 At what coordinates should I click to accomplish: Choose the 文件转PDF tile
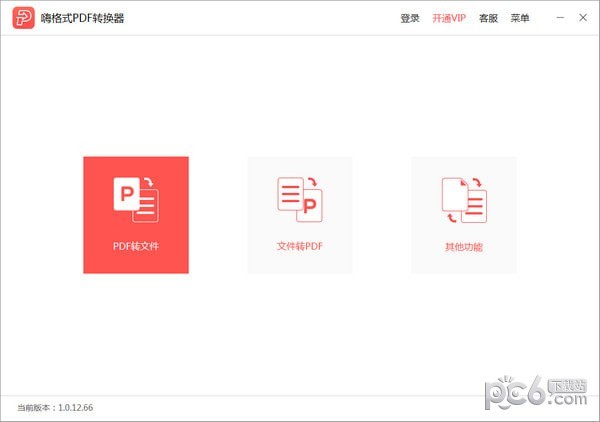300,214
